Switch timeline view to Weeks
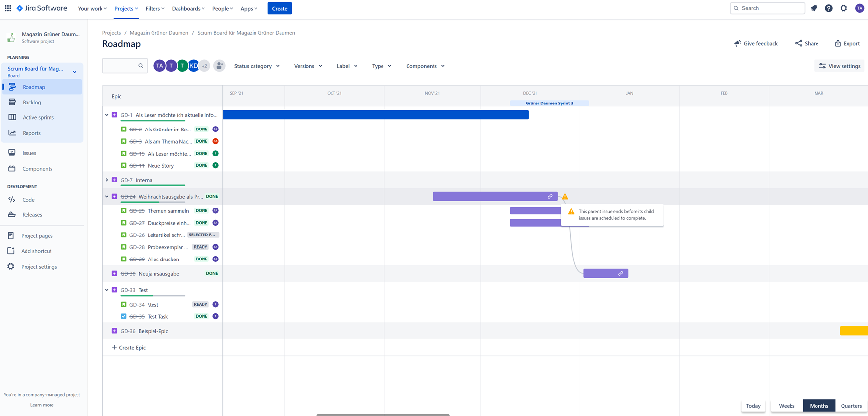 786,406
